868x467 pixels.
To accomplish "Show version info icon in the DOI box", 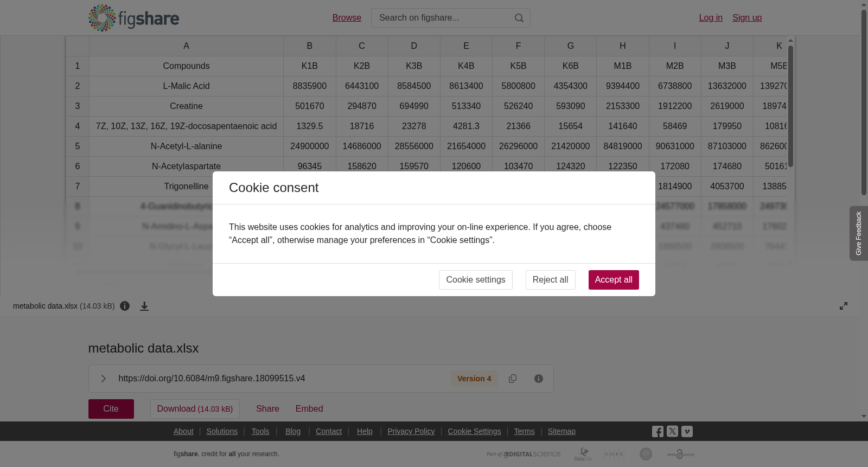I will (539, 379).
